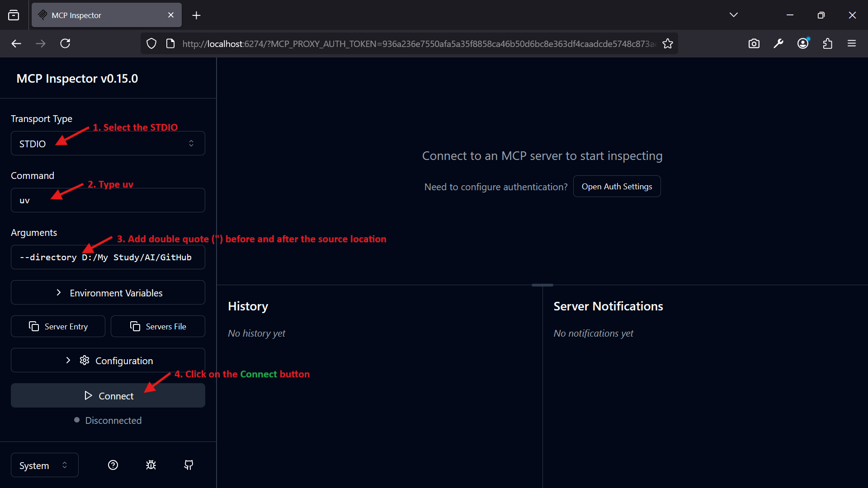Click the Connect button
The image size is (868, 488).
108,396
